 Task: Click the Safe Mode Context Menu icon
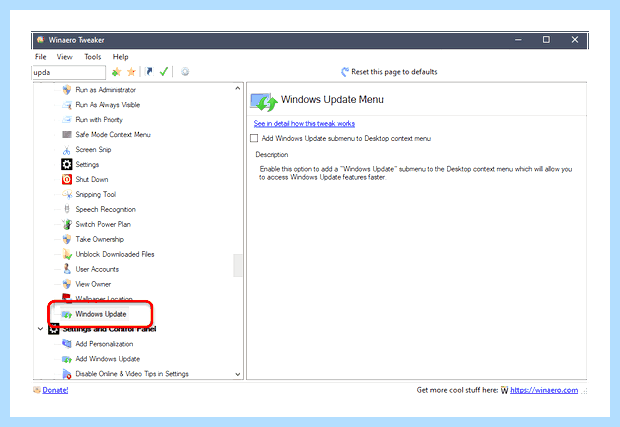pos(67,134)
